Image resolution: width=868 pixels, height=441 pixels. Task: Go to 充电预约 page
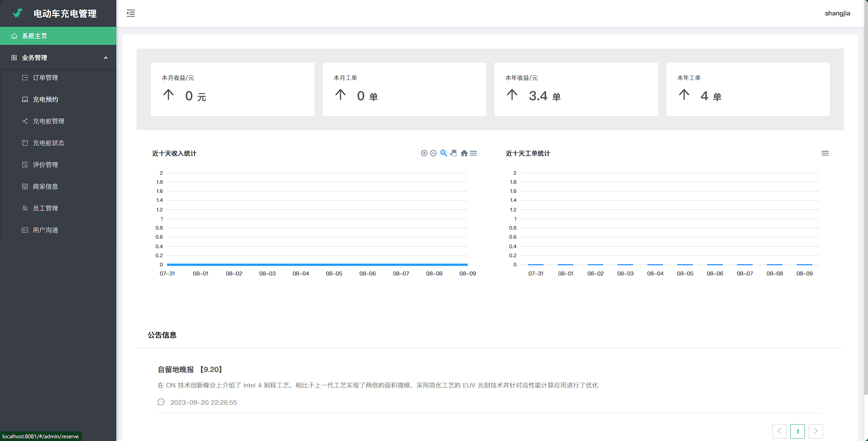[45, 99]
